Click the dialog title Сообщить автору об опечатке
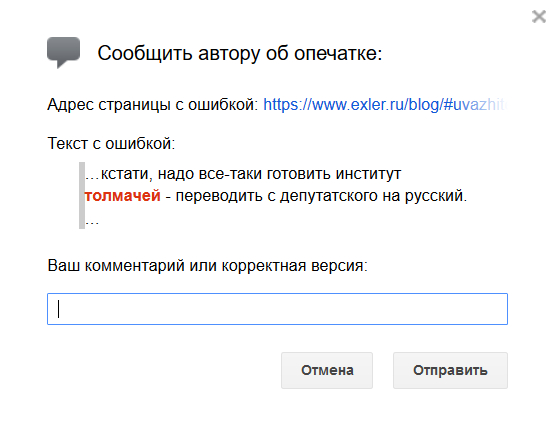The width and height of the screenshot is (555, 421). click(x=240, y=53)
